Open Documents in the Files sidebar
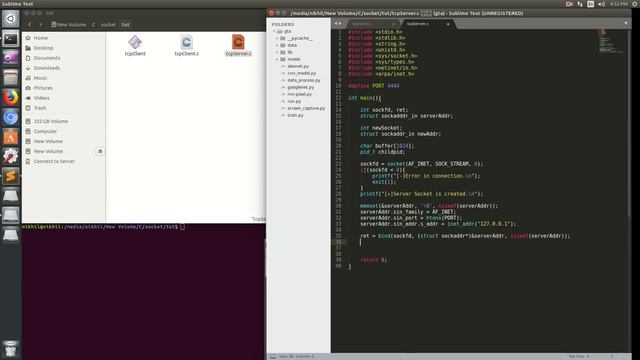Viewport: 640px width, 360px height. pyautogui.click(x=64, y=58)
